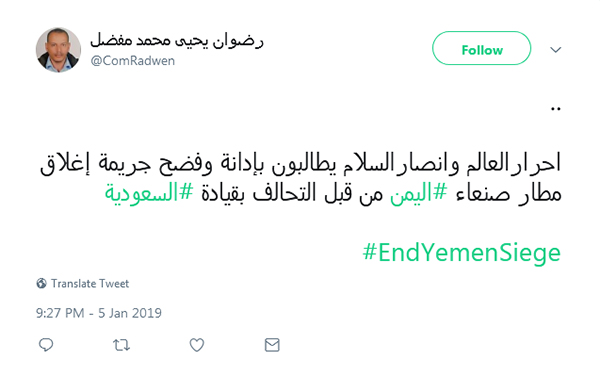
Task: Like the tweet with heart icon
Action: [197, 345]
